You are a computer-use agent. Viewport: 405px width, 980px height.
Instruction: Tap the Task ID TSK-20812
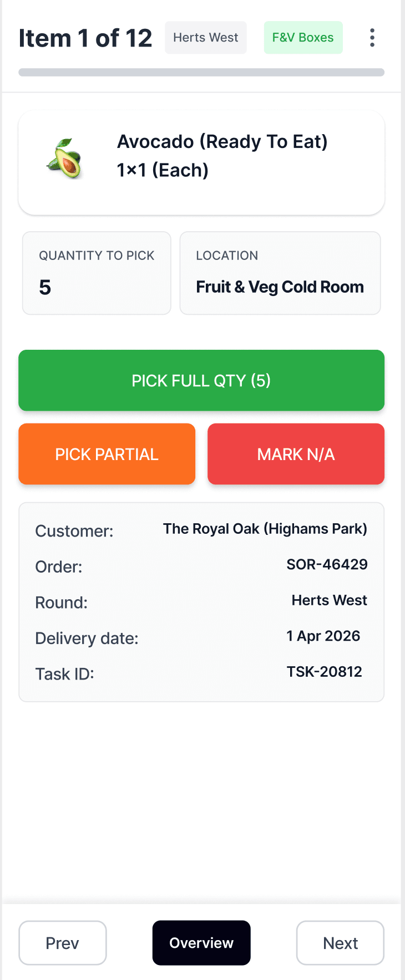[324, 672]
